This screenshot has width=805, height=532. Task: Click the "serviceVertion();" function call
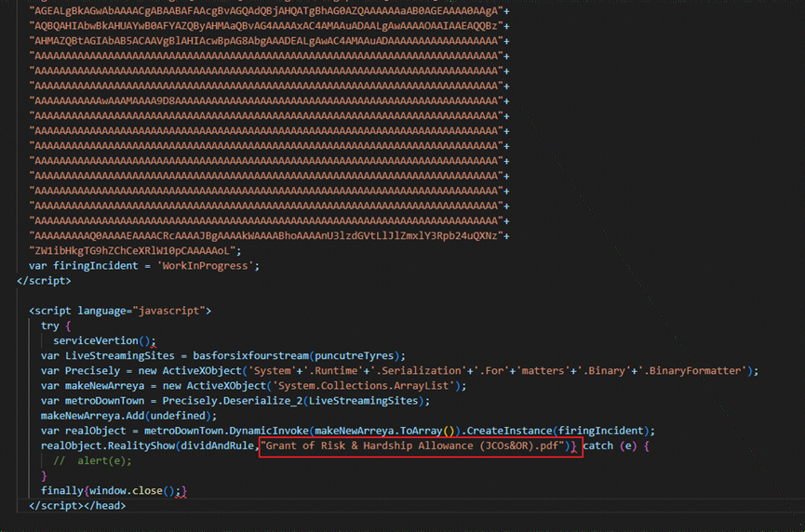tap(104, 340)
